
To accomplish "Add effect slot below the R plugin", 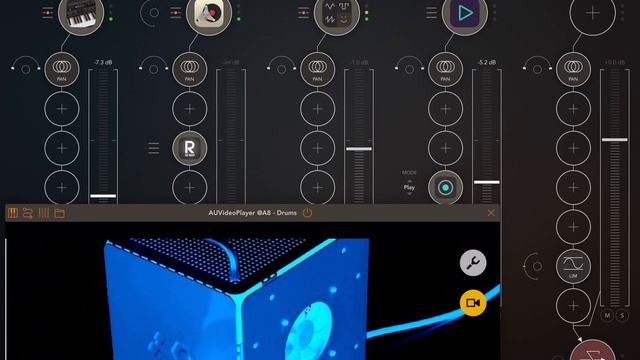I will tap(189, 187).
